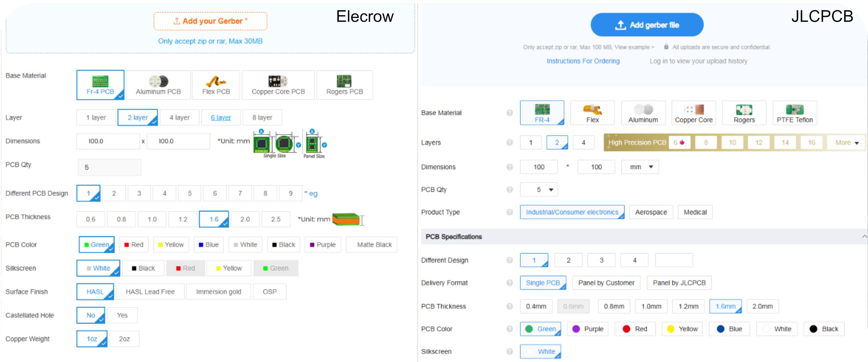Collapse the PCB Specifications section
Viewport: 868px width, 362px height.
(x=864, y=236)
